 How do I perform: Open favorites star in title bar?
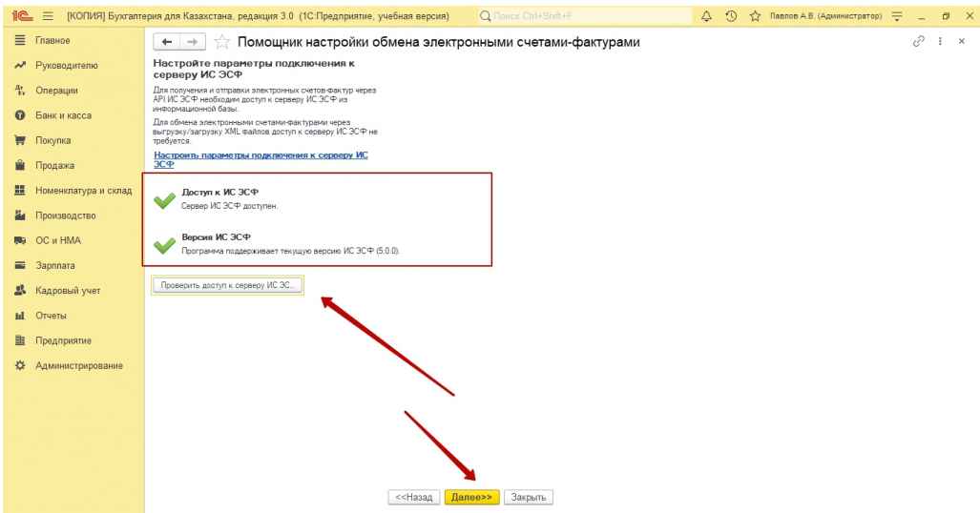pyautogui.click(x=755, y=16)
